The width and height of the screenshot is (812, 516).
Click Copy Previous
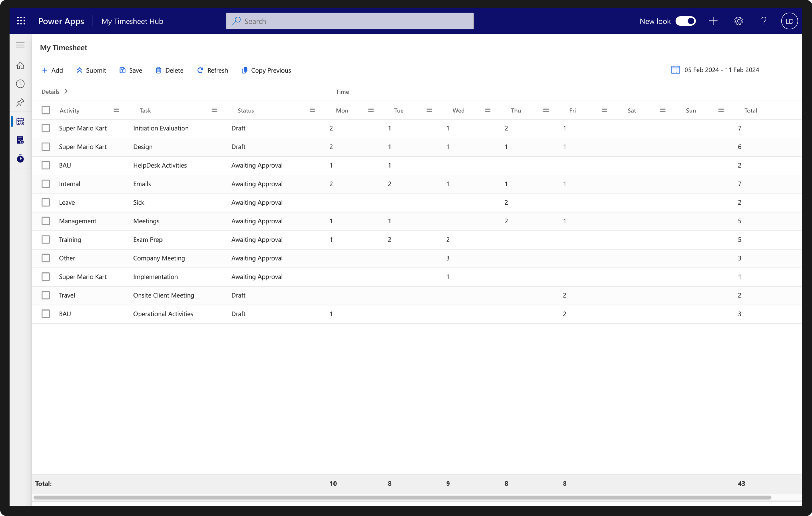[x=266, y=70]
